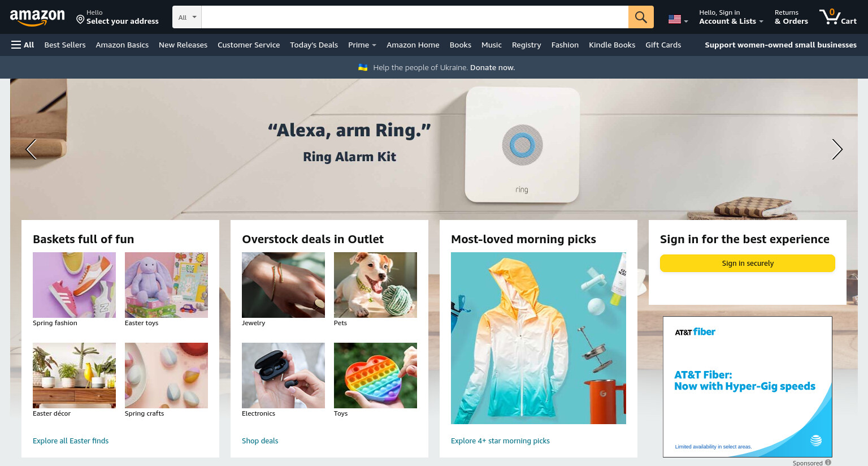Screen dimensions: 868x466
Task: Open Today's Deals in nav bar
Action: [x=314, y=45]
